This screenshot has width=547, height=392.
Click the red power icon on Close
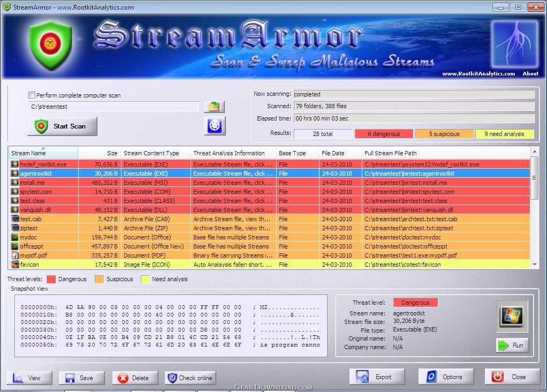[497, 377]
